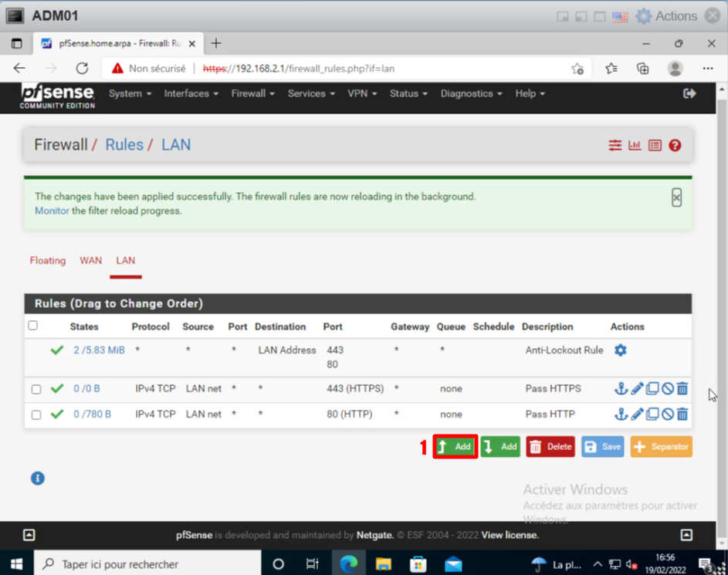Click Add rule to top button
This screenshot has height=575, width=728.
[455, 447]
